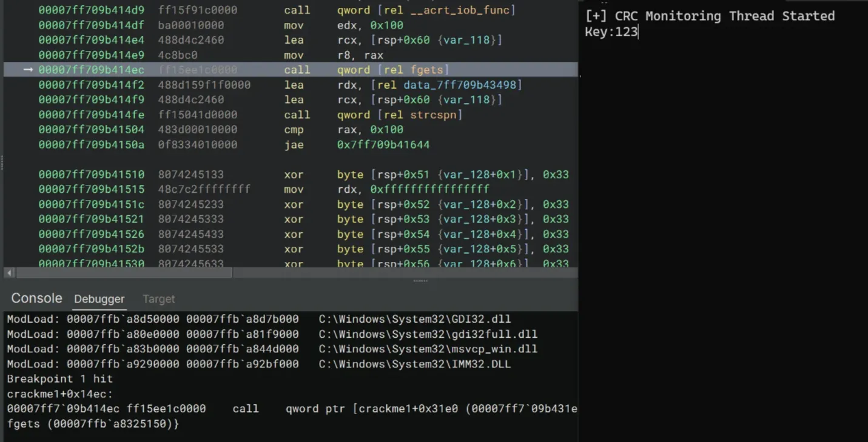The width and height of the screenshot is (868, 442).
Task: Click the Key input line in terminal
Action: click(611, 32)
